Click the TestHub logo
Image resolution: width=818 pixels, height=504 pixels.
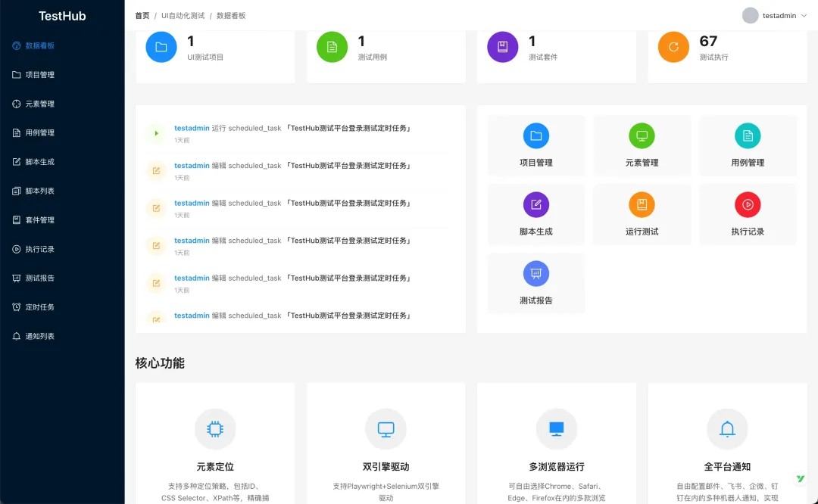(61, 16)
